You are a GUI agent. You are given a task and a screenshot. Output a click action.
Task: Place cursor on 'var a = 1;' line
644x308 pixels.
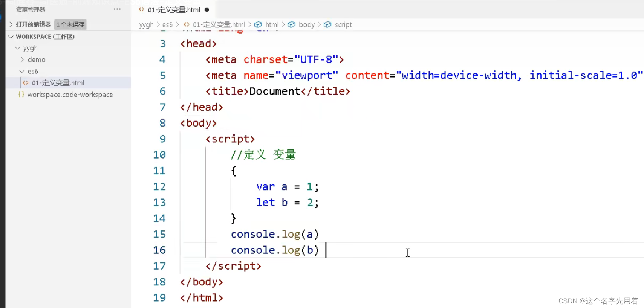tap(288, 187)
